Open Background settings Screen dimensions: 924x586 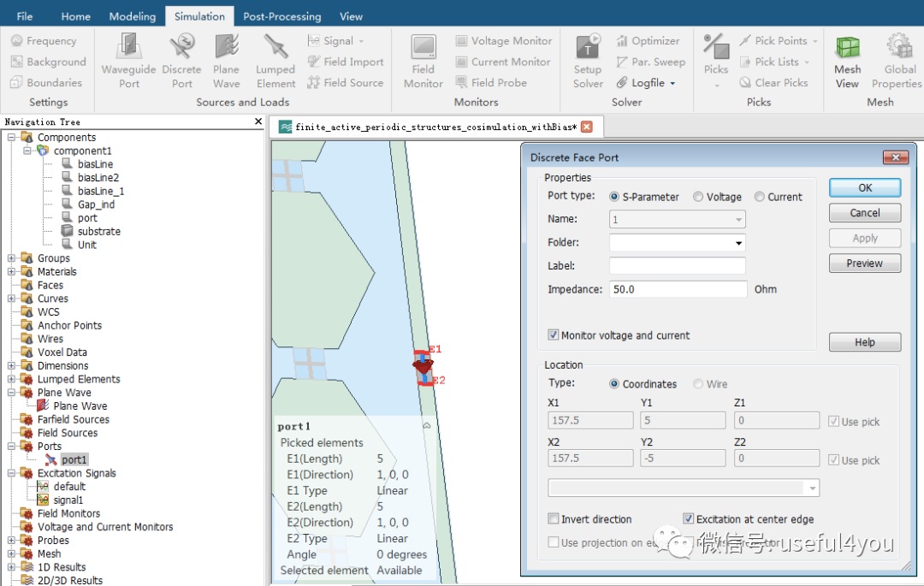click(48, 62)
